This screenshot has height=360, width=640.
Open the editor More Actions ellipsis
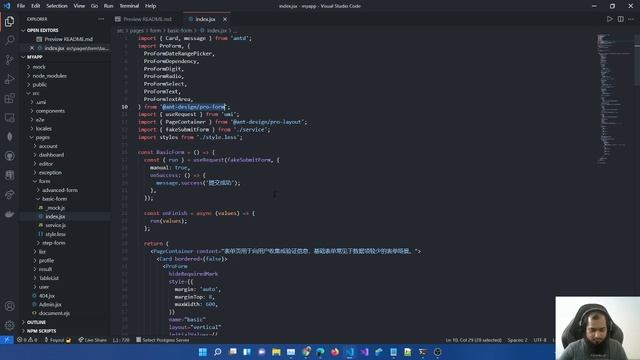(x=631, y=19)
